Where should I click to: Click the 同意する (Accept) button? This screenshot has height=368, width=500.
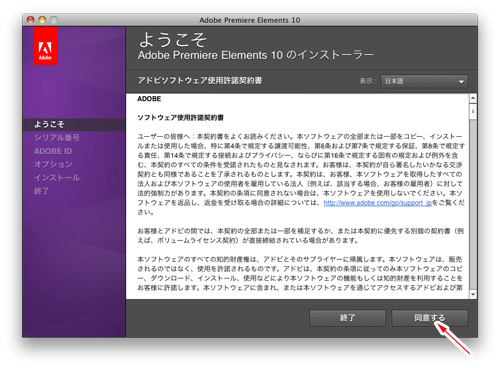click(430, 318)
